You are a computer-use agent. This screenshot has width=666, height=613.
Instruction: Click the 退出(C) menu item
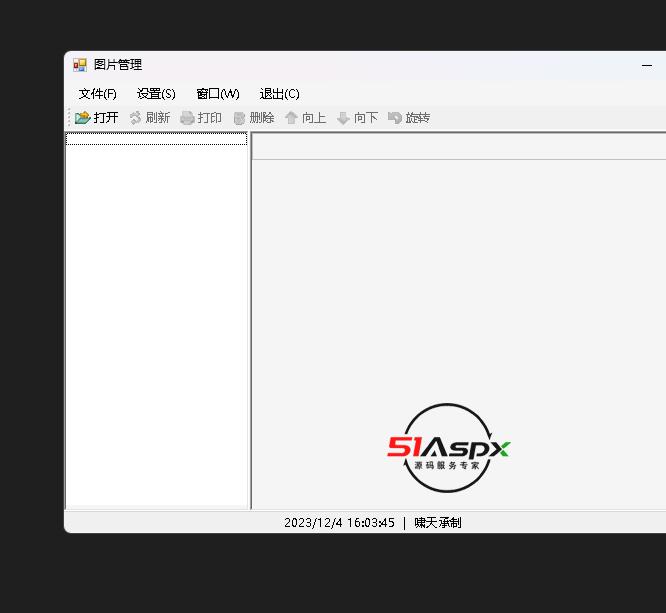(x=279, y=93)
